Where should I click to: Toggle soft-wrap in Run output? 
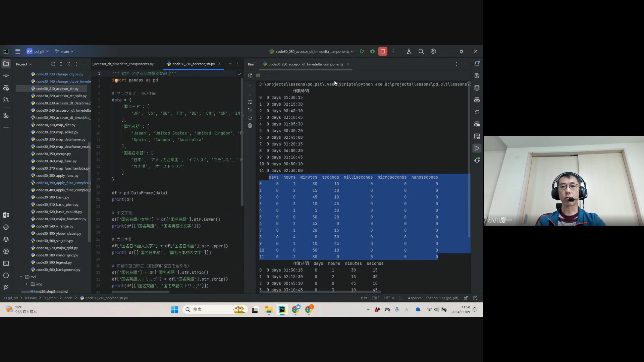tap(250, 102)
